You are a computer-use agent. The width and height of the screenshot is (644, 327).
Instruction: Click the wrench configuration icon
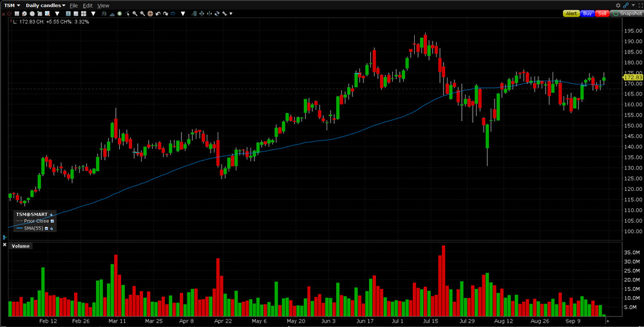click(x=224, y=14)
